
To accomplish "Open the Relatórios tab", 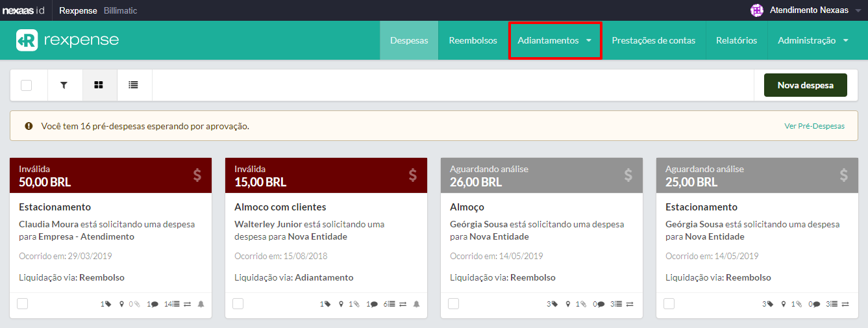I will coord(737,40).
